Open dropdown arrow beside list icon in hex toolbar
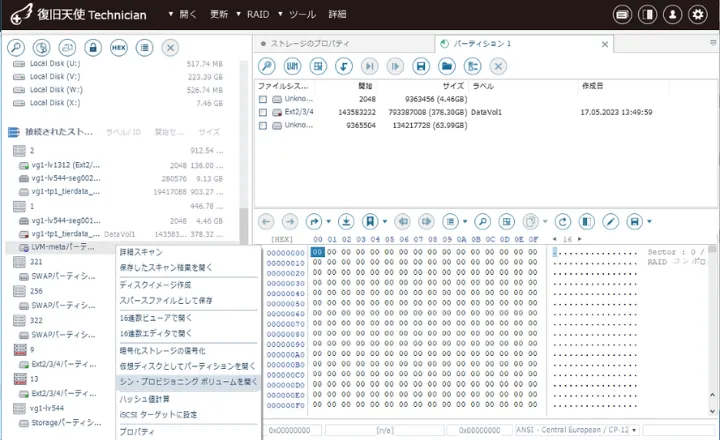 tap(465, 222)
